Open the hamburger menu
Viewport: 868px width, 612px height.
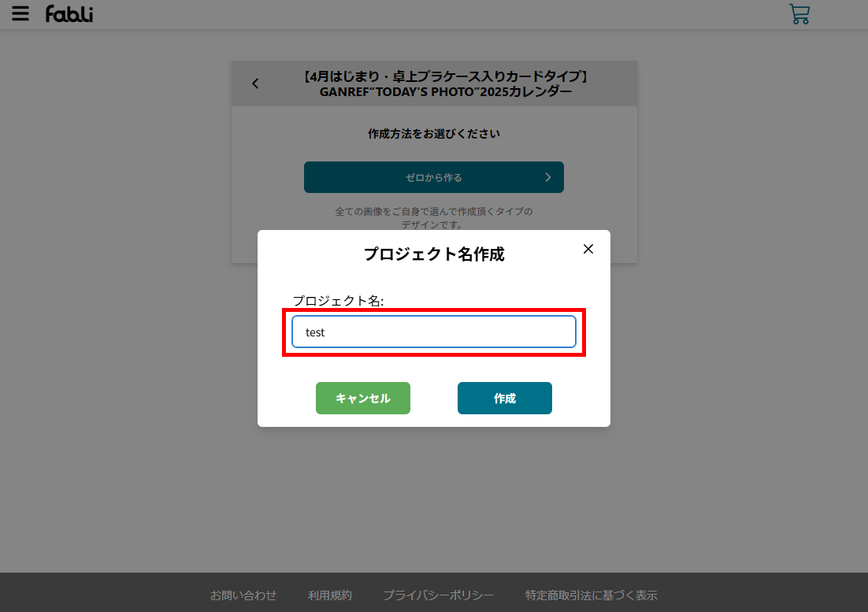(20, 13)
